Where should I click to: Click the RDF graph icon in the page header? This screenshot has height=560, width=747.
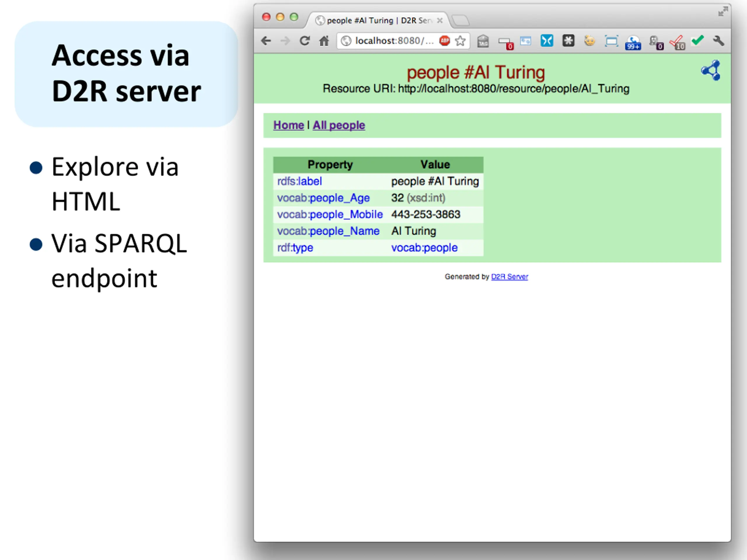pyautogui.click(x=711, y=70)
